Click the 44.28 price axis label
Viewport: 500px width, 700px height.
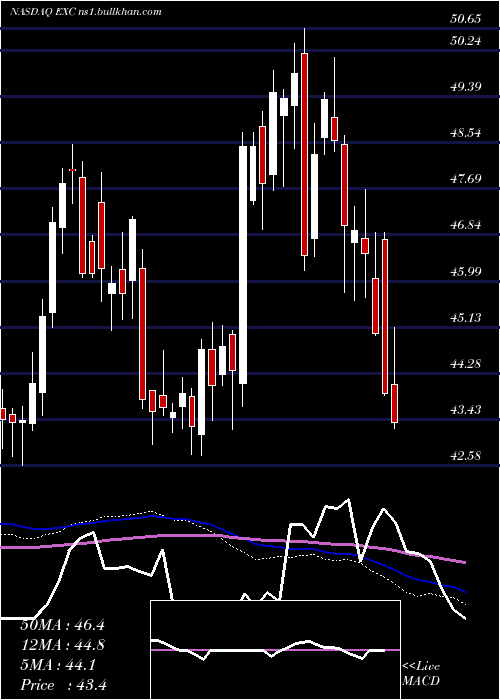coord(466,363)
